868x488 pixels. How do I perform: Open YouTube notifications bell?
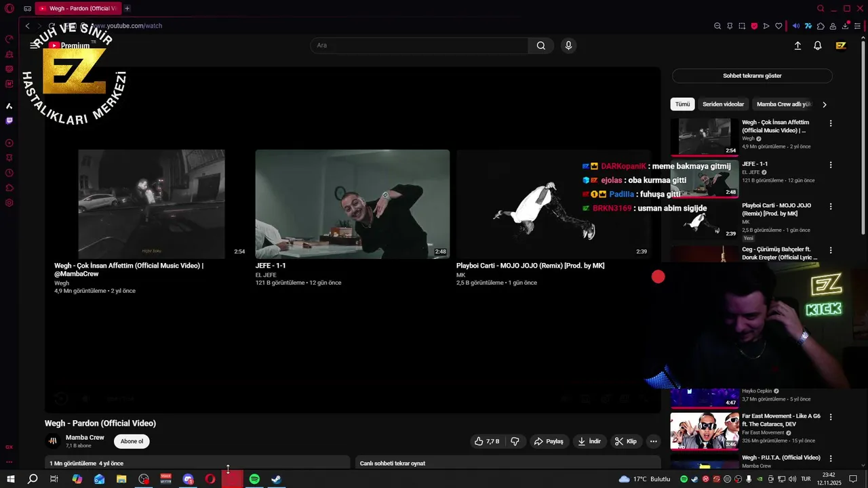pyautogui.click(x=818, y=45)
